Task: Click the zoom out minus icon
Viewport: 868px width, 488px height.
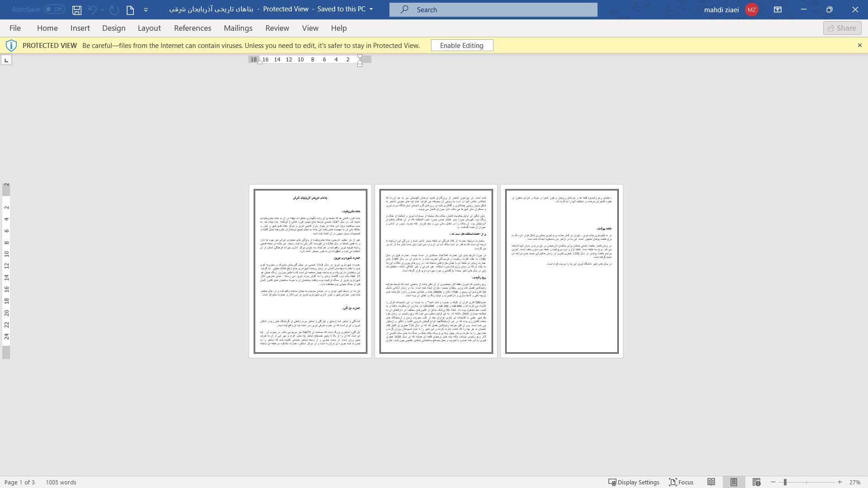Action: (773, 482)
